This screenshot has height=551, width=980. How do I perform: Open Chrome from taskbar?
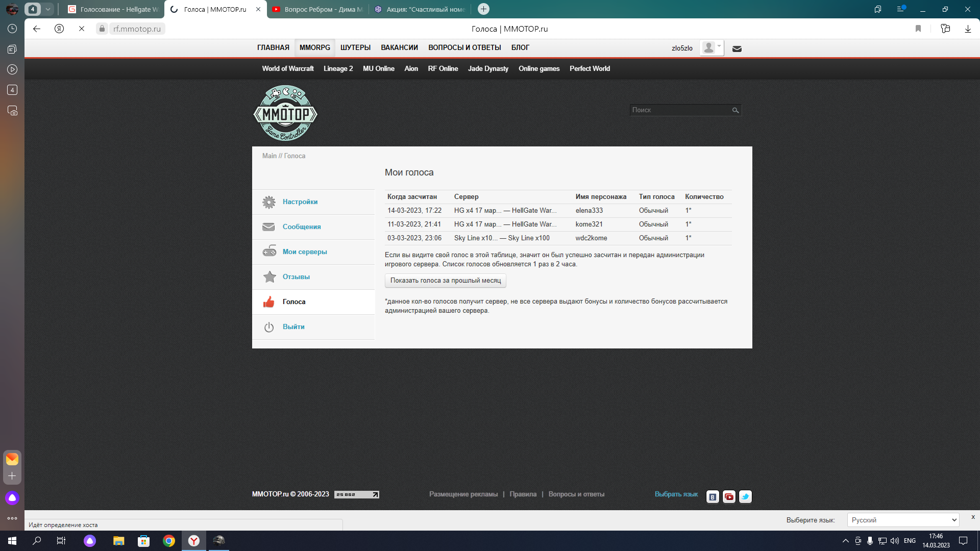[x=169, y=541]
